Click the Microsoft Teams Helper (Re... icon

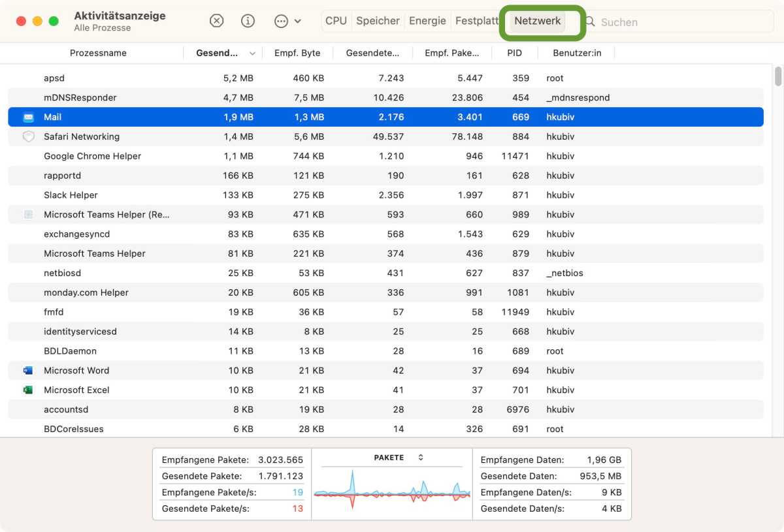coord(28,215)
